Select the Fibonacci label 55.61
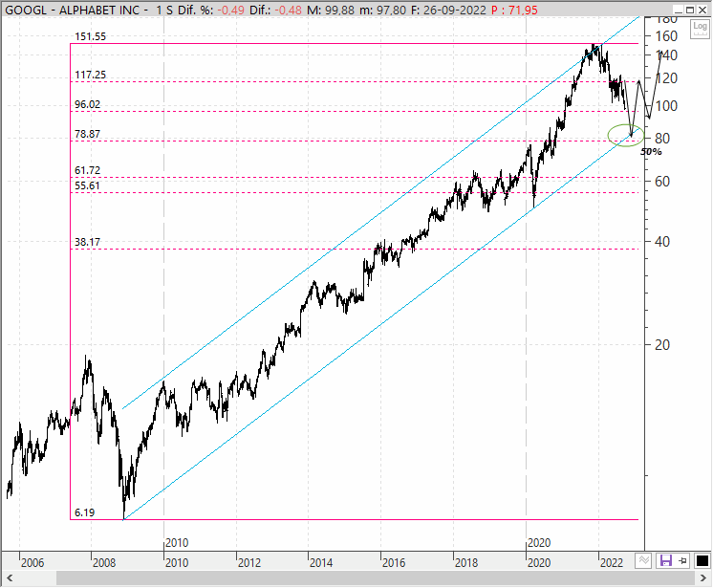The height and width of the screenshot is (588, 713). click(87, 185)
